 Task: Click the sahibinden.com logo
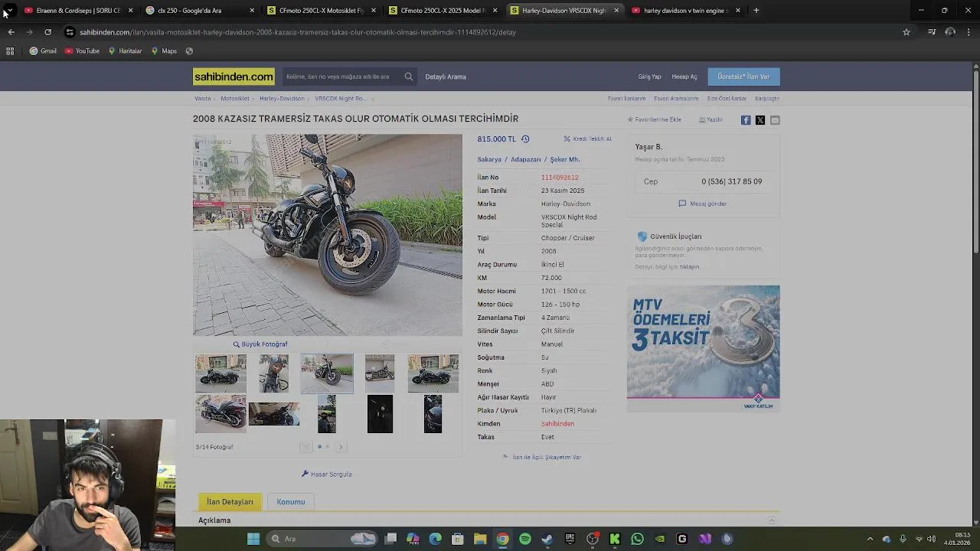[234, 77]
